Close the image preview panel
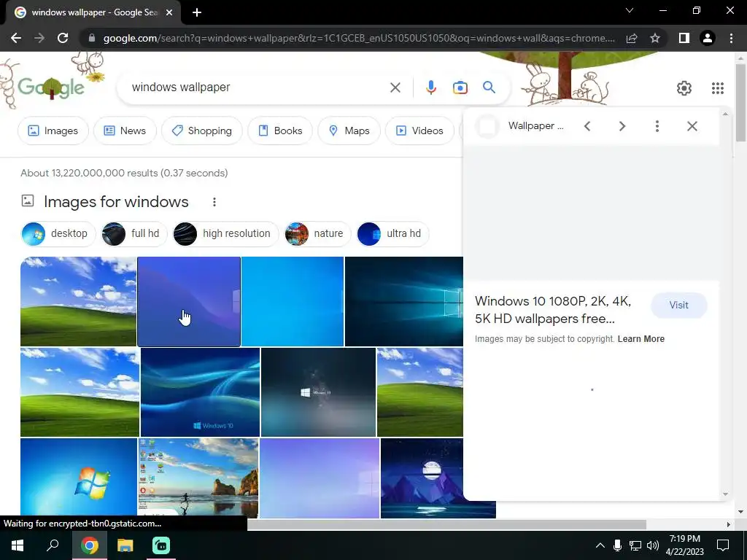Viewport: 747px width, 560px height. pyautogui.click(x=692, y=126)
